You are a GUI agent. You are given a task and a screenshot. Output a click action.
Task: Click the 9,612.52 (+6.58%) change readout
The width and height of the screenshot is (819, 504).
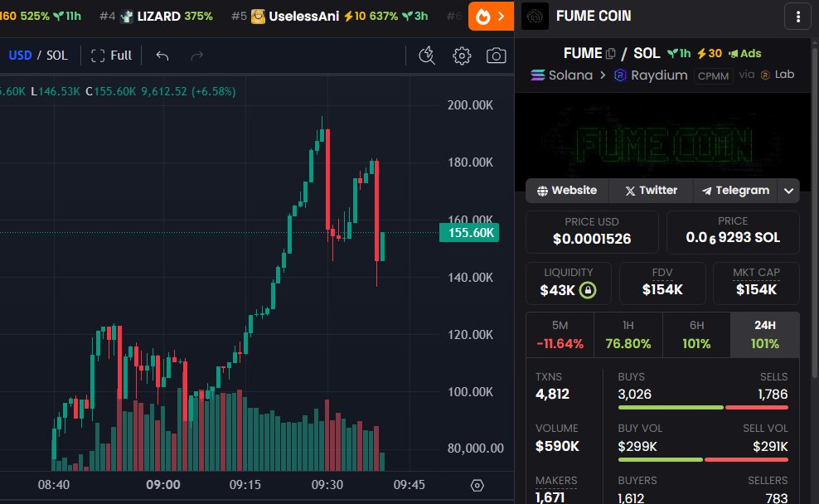[188, 91]
